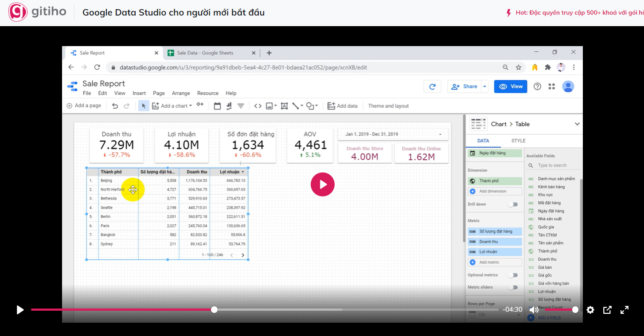Insert a date range control
Image resolution: width=644 pixels, height=336 pixels.
click(x=217, y=106)
